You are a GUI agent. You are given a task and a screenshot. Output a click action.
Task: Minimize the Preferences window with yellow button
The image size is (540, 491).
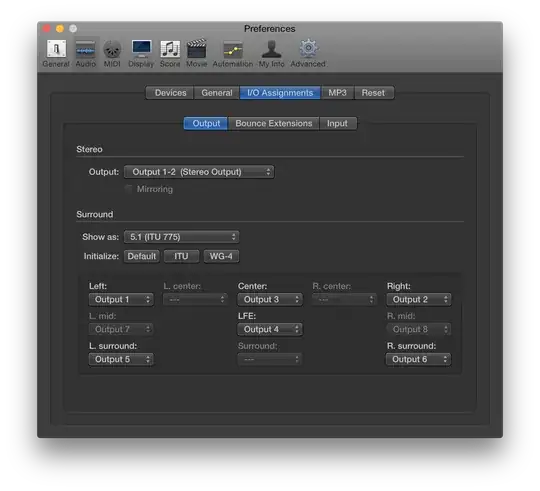(60, 29)
